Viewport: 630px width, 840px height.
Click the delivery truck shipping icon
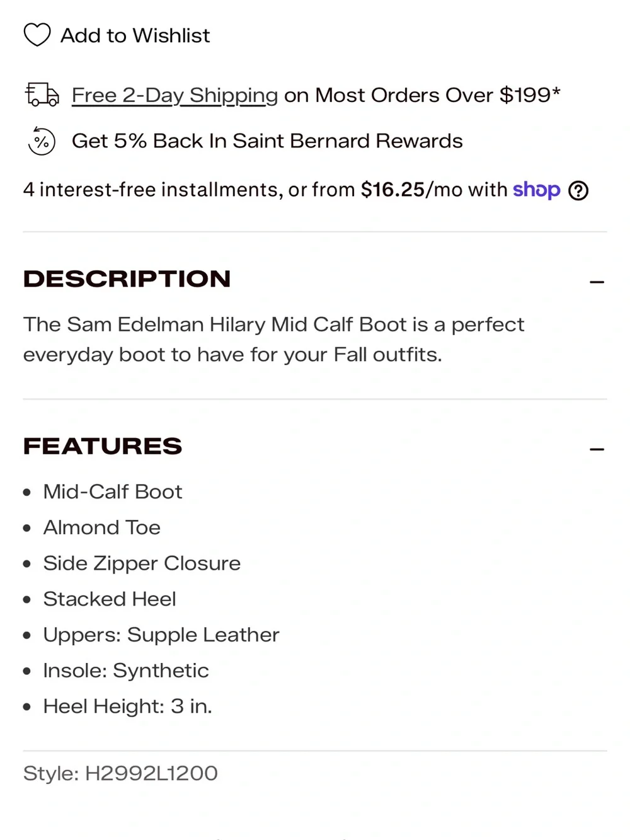click(x=42, y=95)
